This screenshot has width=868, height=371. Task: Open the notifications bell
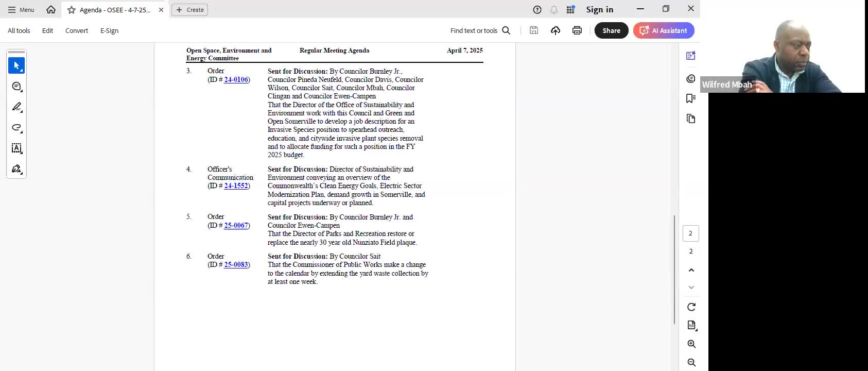tap(554, 10)
